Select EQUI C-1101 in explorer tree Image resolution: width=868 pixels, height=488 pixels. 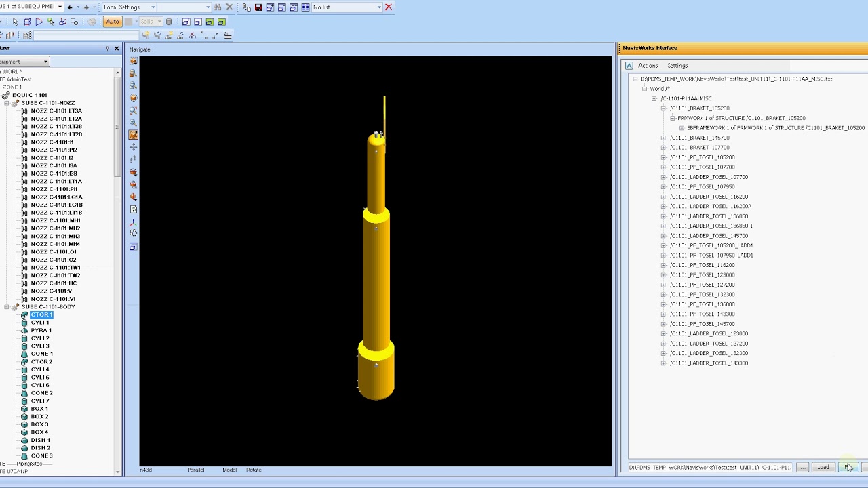pos(30,95)
